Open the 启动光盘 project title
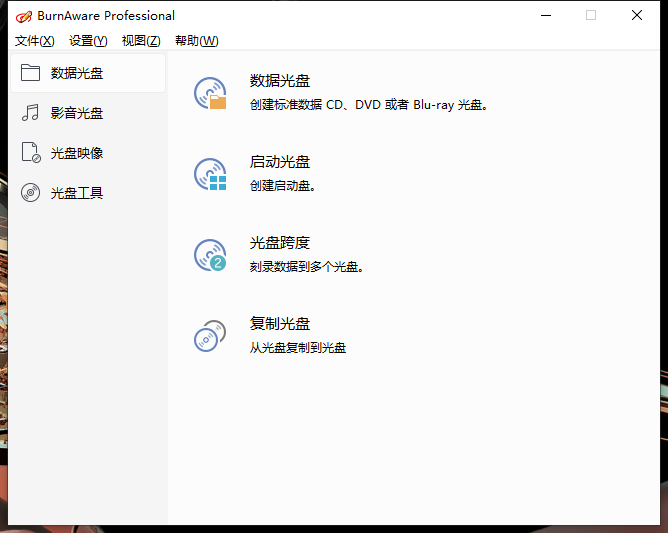 click(x=280, y=161)
